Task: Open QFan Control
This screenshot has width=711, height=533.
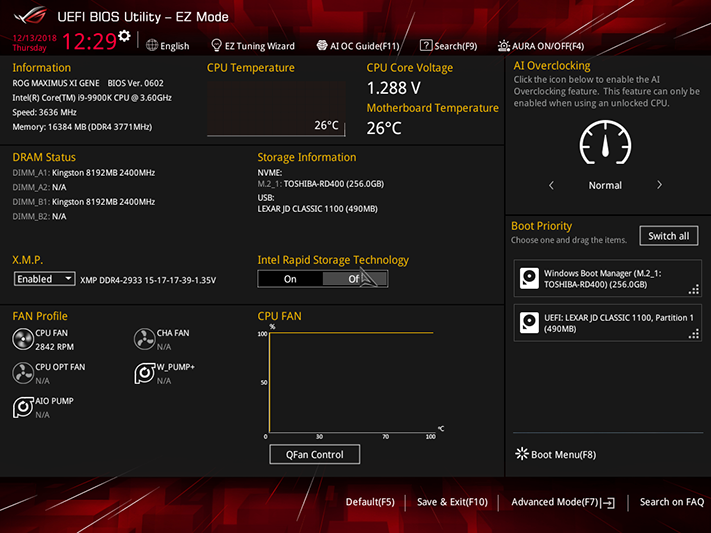Action: pos(315,455)
